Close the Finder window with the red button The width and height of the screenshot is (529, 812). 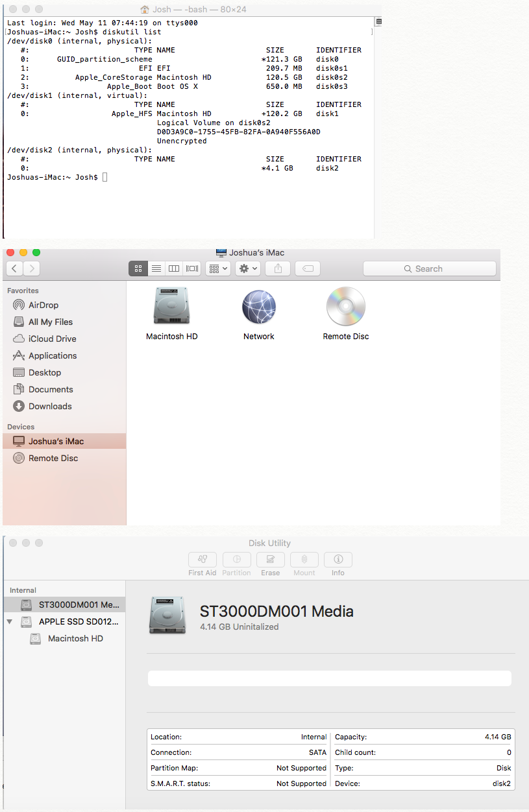pyautogui.click(x=10, y=252)
